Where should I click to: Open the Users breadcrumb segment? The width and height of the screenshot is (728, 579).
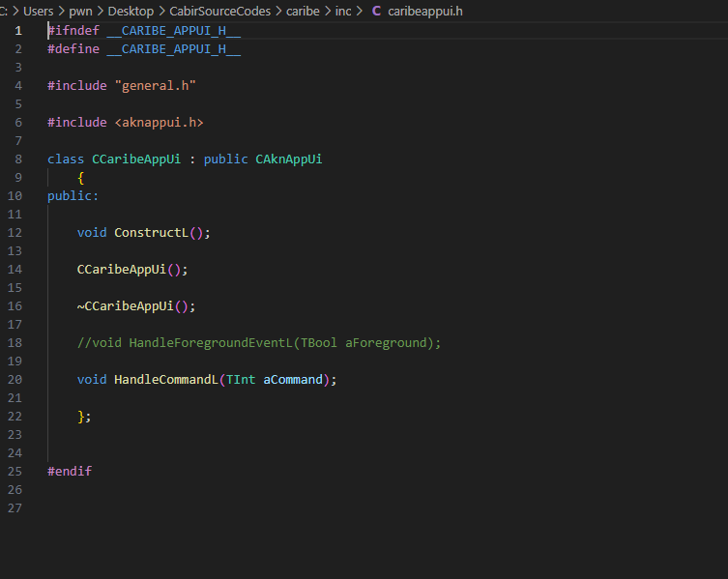pyautogui.click(x=38, y=12)
